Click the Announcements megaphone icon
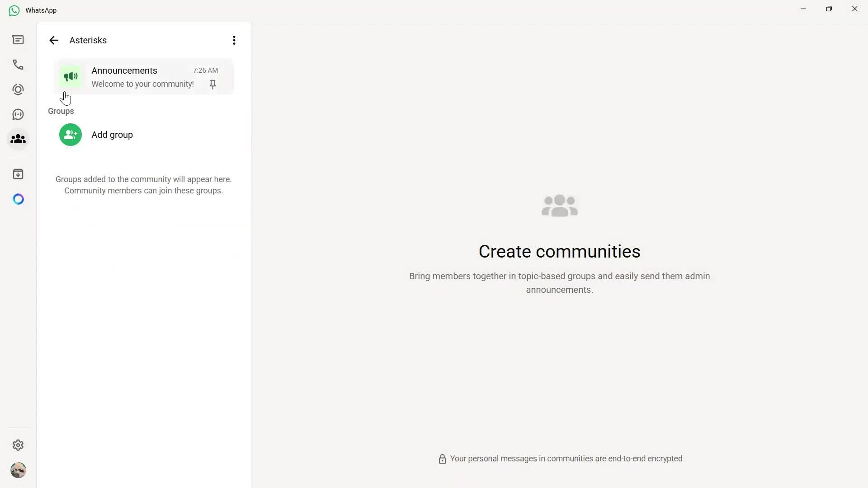The image size is (868, 488). tap(70, 77)
